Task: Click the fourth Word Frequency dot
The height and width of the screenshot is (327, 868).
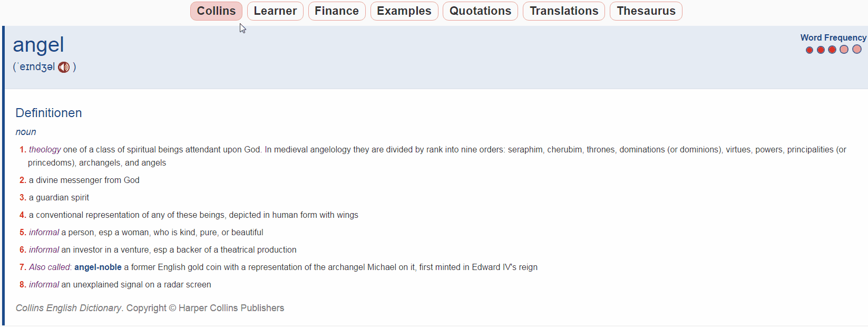Action: point(844,50)
